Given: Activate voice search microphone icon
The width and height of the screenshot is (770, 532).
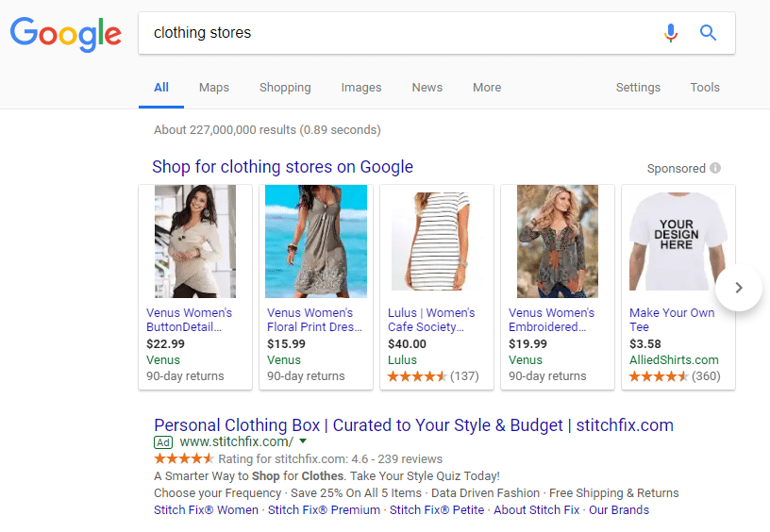Looking at the screenshot, I should (671, 33).
